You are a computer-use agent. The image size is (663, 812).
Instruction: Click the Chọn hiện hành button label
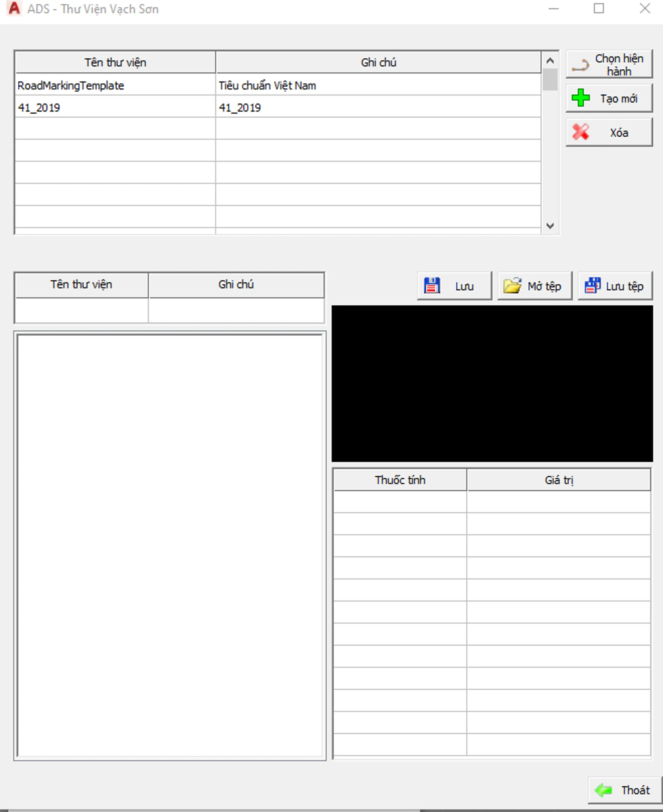pos(619,65)
